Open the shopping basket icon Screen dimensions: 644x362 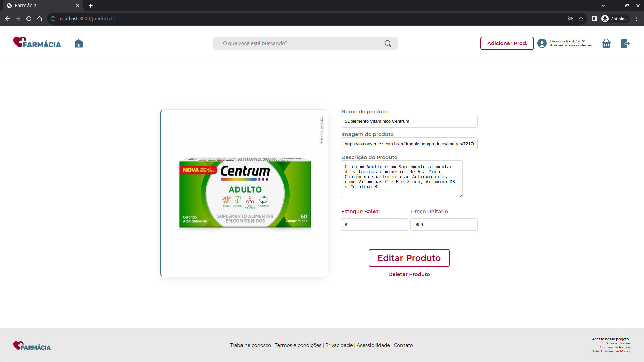click(x=606, y=43)
